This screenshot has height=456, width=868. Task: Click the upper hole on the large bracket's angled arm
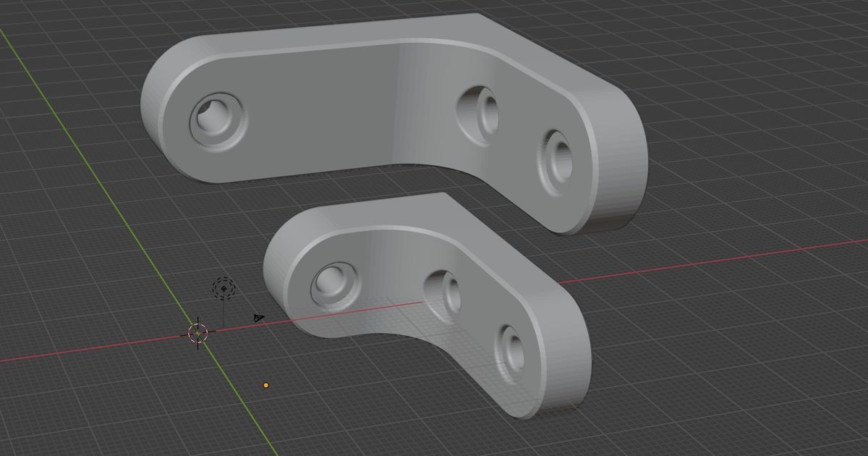click(x=477, y=109)
